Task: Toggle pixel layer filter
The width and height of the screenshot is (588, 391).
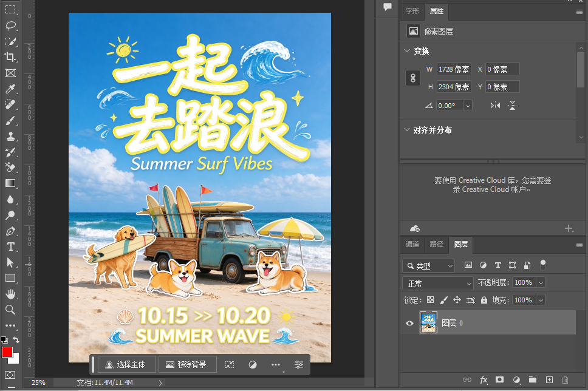Action: 468,265
